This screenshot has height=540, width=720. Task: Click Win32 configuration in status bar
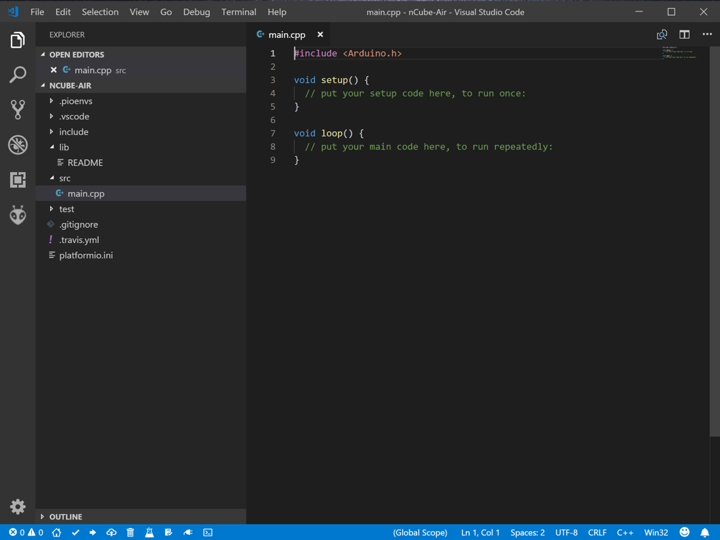(x=656, y=533)
